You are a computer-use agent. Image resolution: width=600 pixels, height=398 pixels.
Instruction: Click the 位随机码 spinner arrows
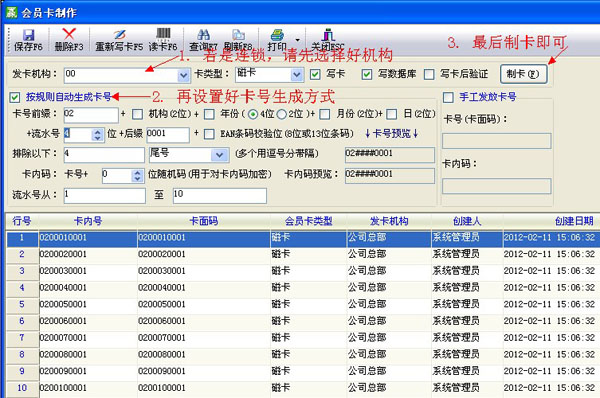(137, 176)
